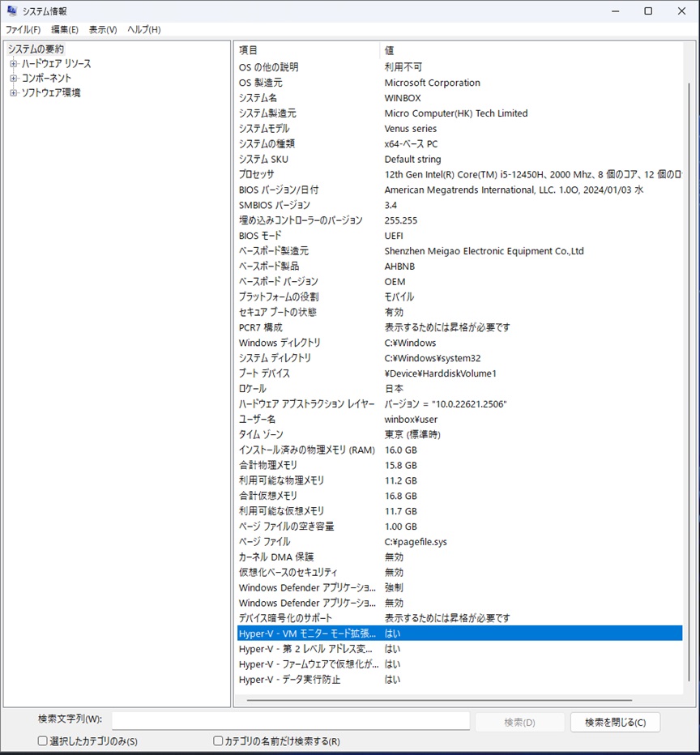Image resolution: width=700 pixels, height=755 pixels.
Task: Select the プラットフォームの役割 row
Action: pyautogui.click(x=459, y=296)
